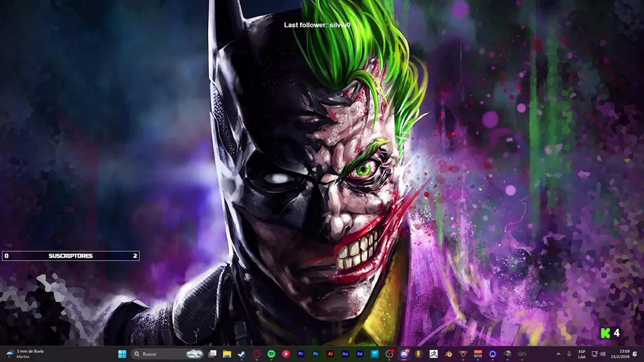Launch Adobe Photoshop from taskbar

[x=315, y=354]
